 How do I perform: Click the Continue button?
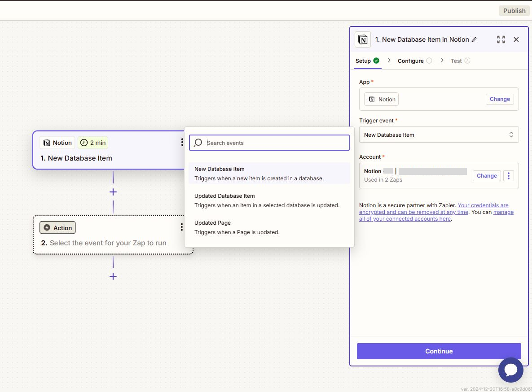[x=439, y=351]
